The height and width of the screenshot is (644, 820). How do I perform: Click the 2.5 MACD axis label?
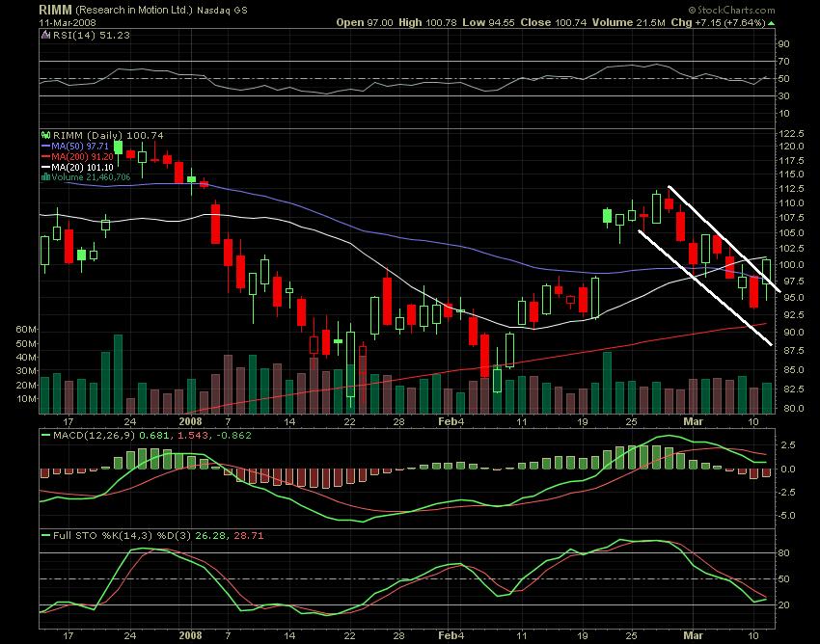tap(788, 444)
